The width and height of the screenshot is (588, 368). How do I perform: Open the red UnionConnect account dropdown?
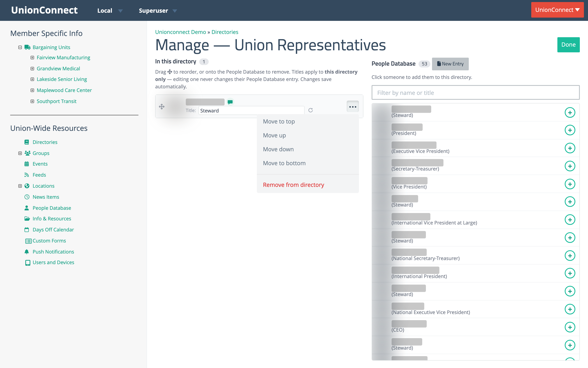(x=557, y=10)
